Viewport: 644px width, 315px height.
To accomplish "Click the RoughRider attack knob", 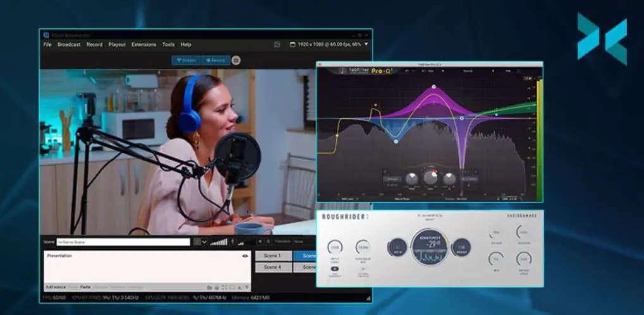I will coord(495,234).
